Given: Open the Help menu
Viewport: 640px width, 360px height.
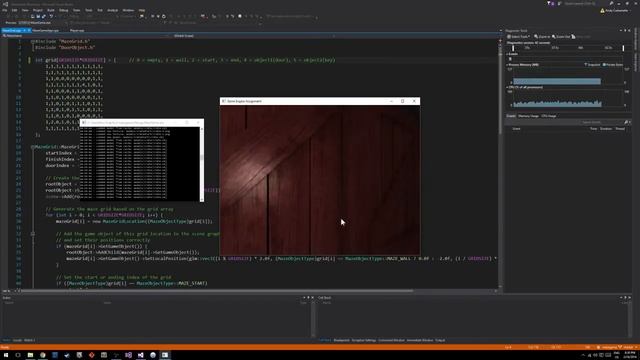Looking at the screenshot, I should [142, 10].
